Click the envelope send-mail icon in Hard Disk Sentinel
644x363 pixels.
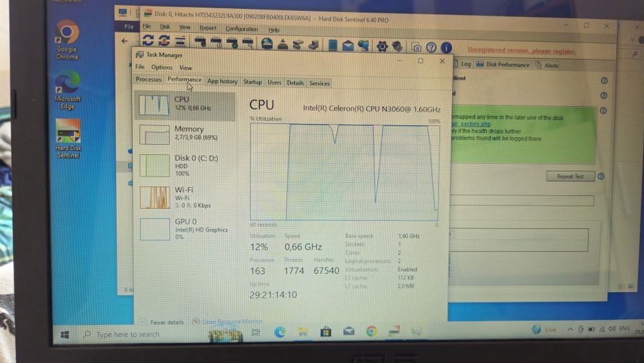point(348,46)
